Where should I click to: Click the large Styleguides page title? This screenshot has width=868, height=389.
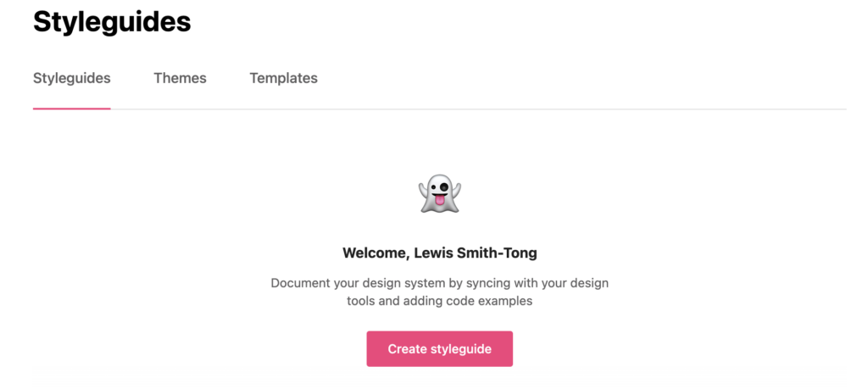coord(112,22)
